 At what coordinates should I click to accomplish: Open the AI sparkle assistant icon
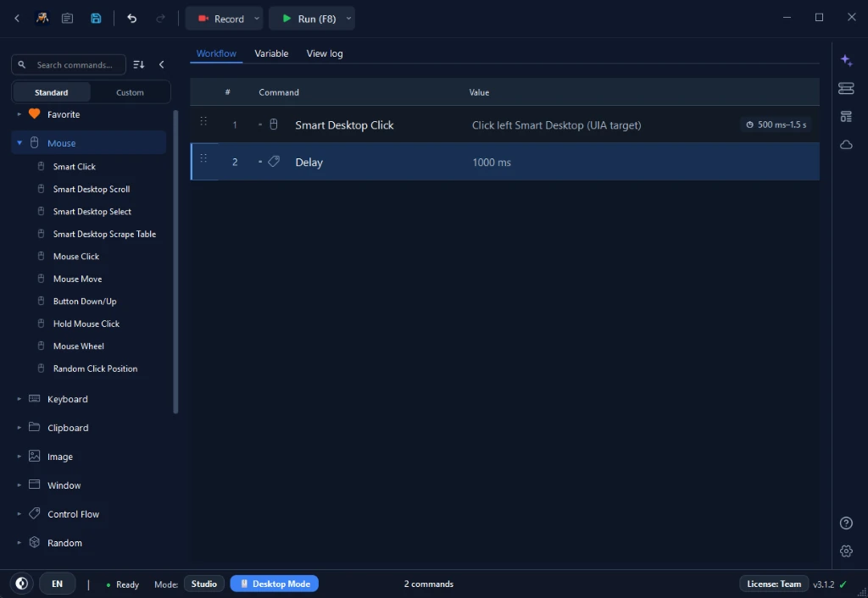click(x=847, y=60)
